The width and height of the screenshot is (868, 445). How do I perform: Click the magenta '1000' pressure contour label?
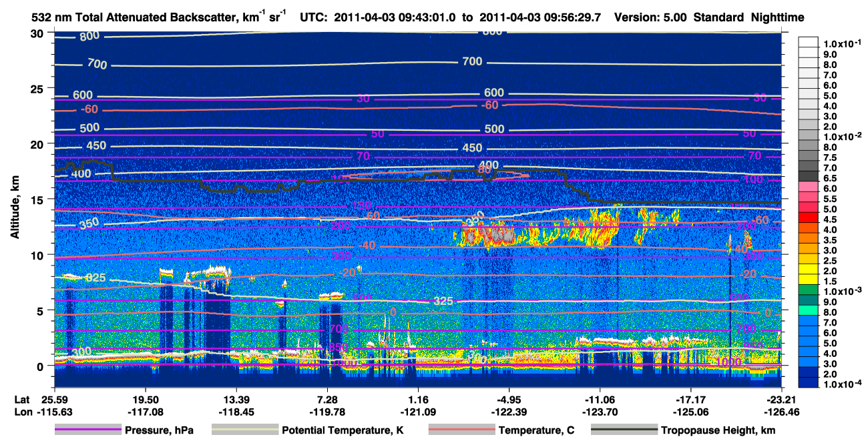(x=728, y=362)
